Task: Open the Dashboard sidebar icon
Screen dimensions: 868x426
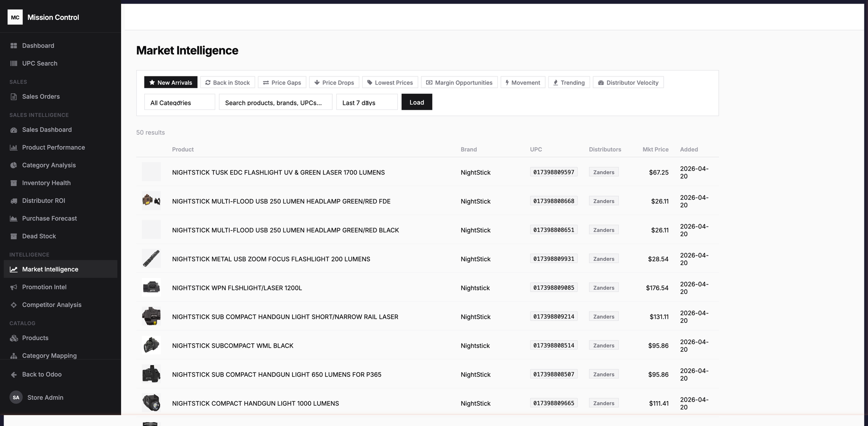Action: click(14, 46)
